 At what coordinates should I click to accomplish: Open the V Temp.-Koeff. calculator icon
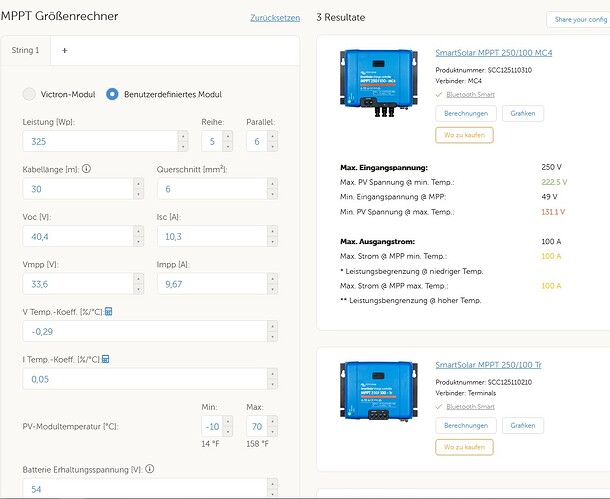click(x=109, y=312)
